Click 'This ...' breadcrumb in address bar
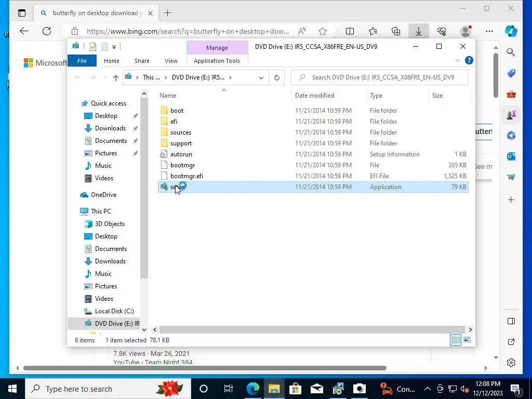This screenshot has height=399, width=532. [151, 77]
